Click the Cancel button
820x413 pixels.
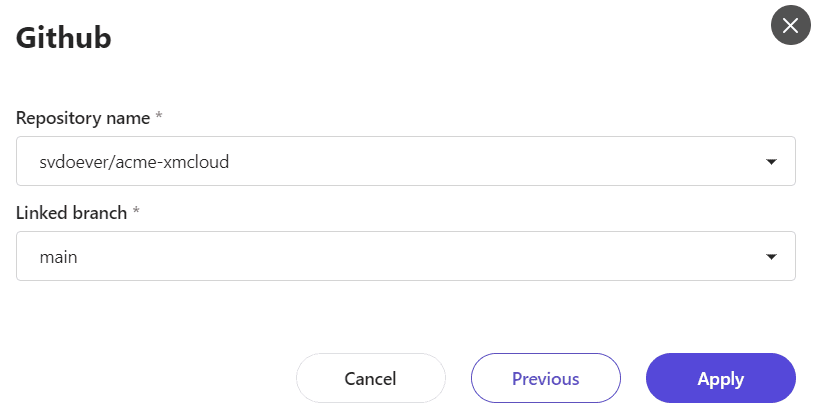tap(370, 379)
